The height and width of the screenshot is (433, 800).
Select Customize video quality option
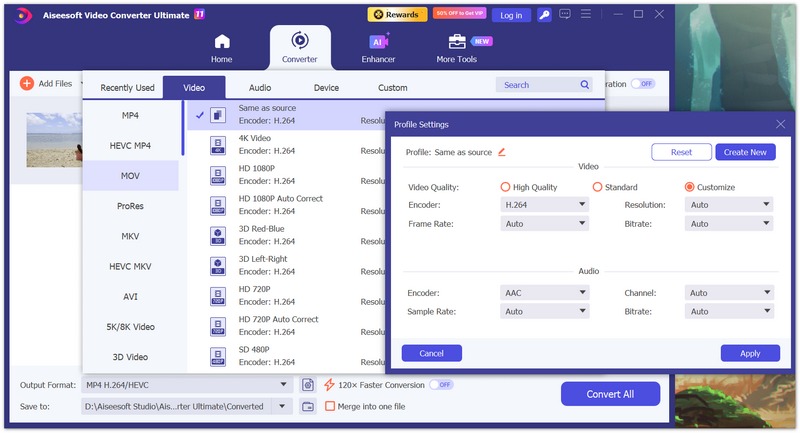[x=689, y=187]
